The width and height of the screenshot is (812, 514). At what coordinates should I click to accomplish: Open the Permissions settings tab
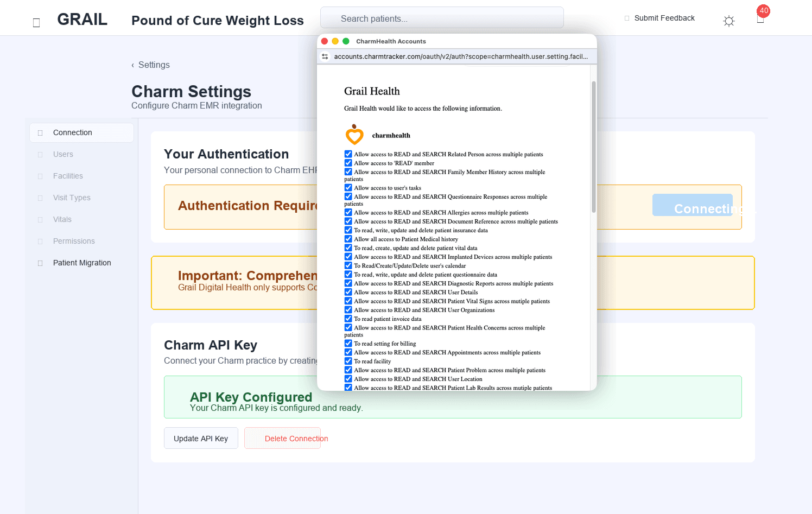(81, 241)
